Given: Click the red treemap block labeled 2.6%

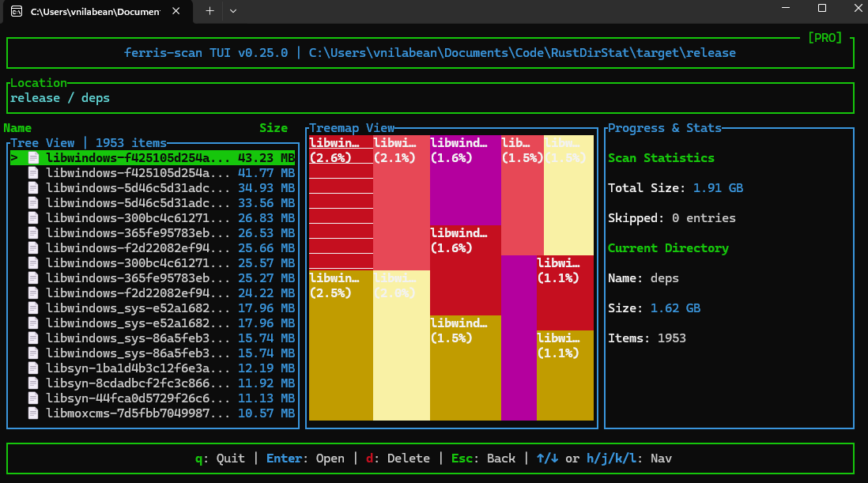Looking at the screenshot, I should pos(341,202).
